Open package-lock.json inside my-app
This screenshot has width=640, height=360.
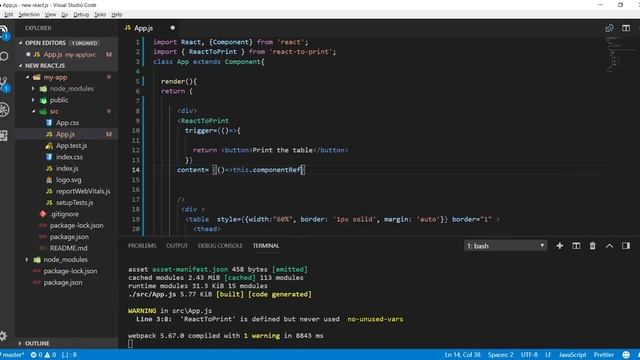76,225
